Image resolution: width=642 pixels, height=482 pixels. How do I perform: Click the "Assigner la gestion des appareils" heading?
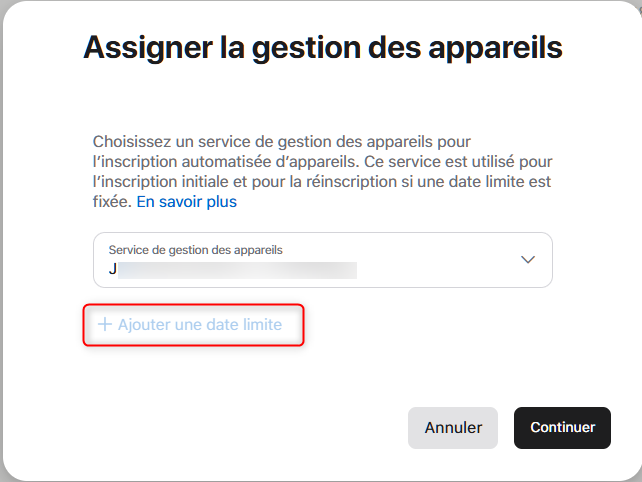[322, 46]
